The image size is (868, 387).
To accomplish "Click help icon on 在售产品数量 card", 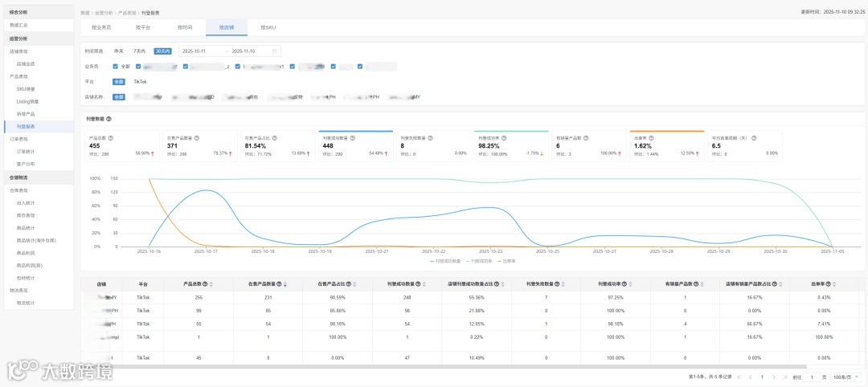I will pos(197,138).
